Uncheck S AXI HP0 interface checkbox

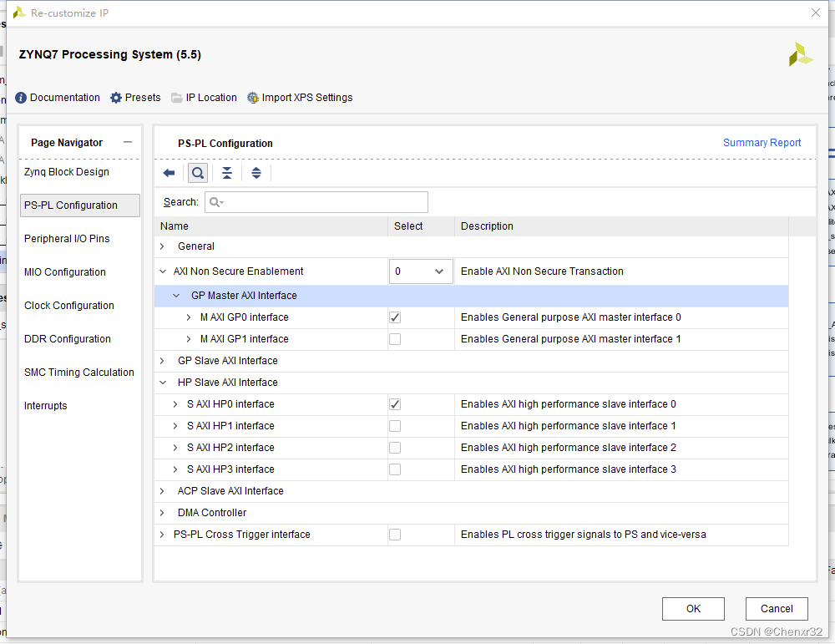395,404
